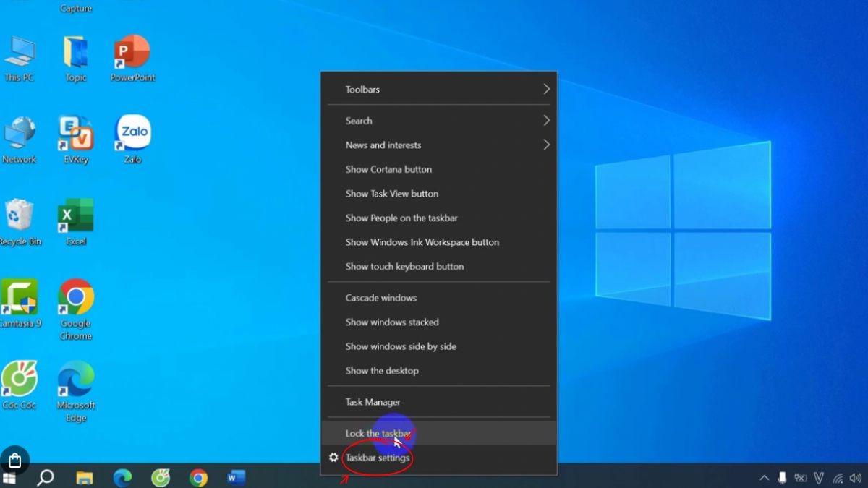Image resolution: width=868 pixels, height=488 pixels.
Task: Click the taskbar search magnifier
Action: [46, 477]
